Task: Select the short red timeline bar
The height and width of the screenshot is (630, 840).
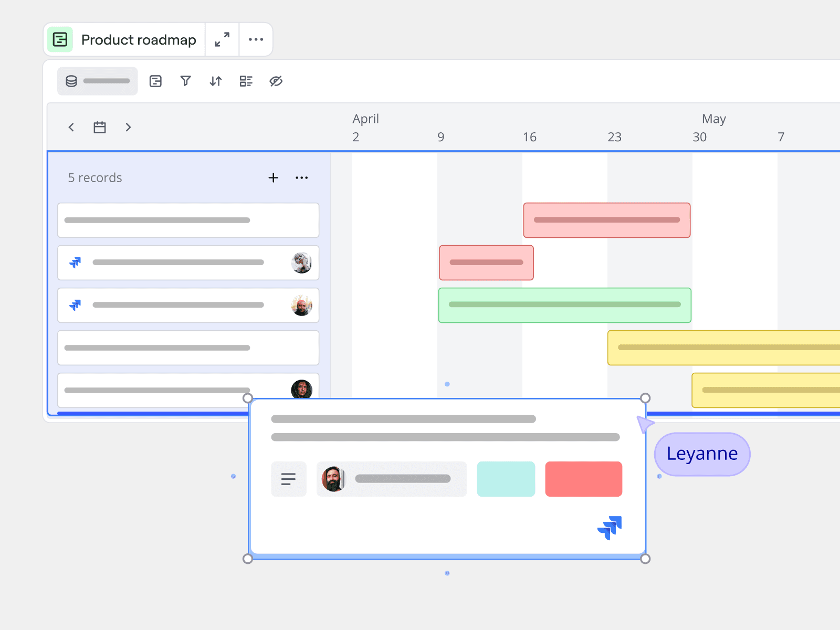Action: click(x=486, y=262)
